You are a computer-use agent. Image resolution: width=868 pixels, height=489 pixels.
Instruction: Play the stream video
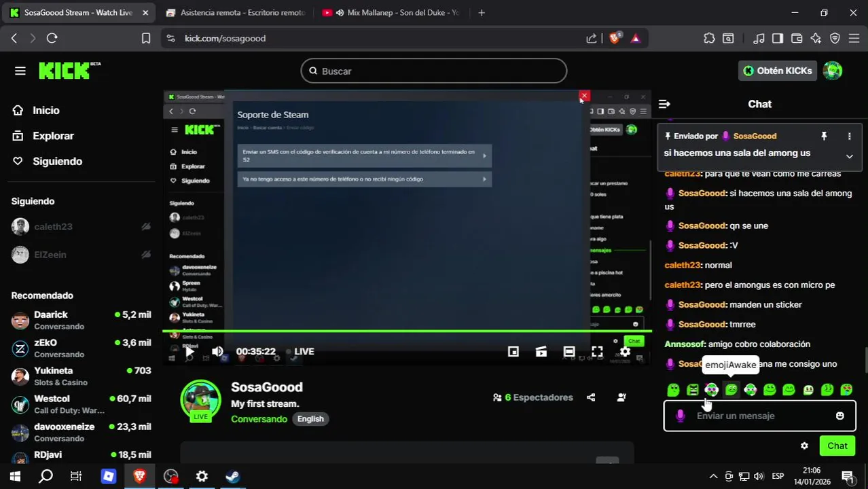click(x=189, y=351)
